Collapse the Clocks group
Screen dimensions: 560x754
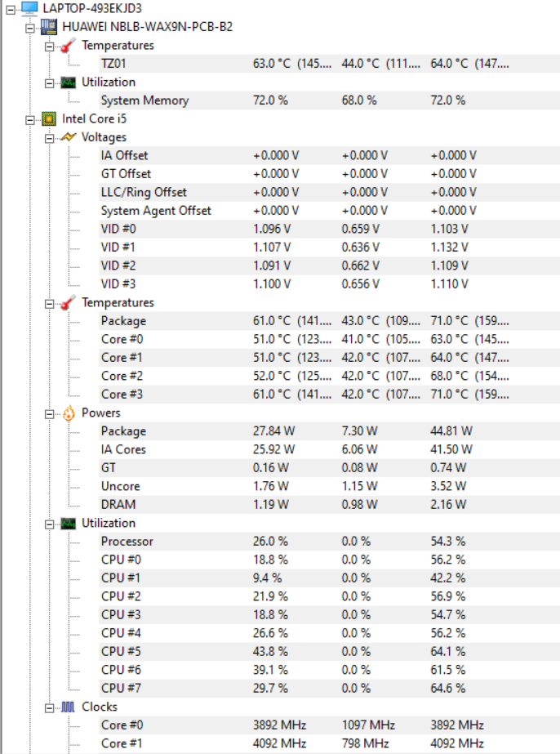[49, 707]
